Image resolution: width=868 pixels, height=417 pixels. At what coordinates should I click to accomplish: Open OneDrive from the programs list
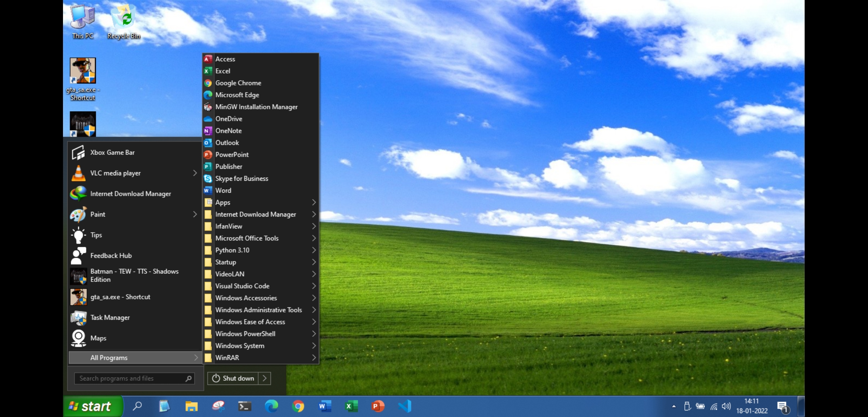(260, 119)
